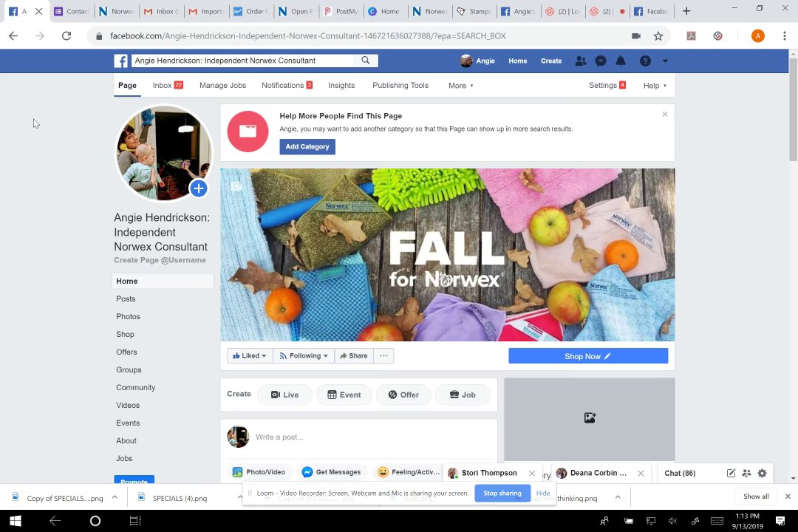Click Stop sharing on Loom bar
Viewport: 798px width, 532px height.
tap(502, 494)
